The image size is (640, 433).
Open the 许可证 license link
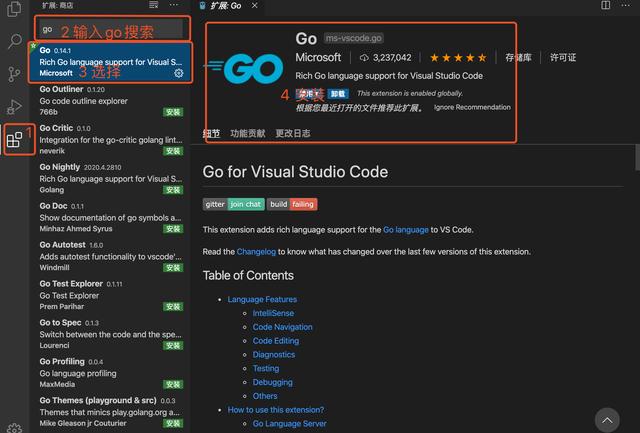[563, 58]
